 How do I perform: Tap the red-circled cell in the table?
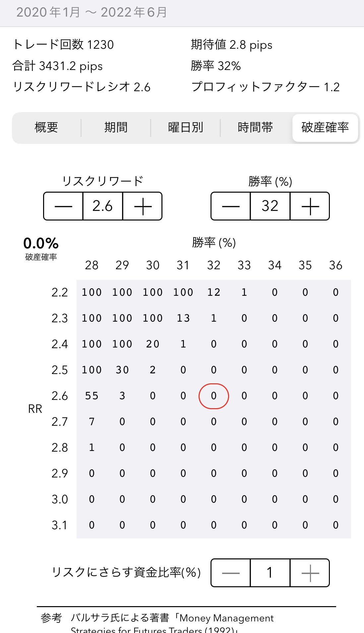coord(213,396)
